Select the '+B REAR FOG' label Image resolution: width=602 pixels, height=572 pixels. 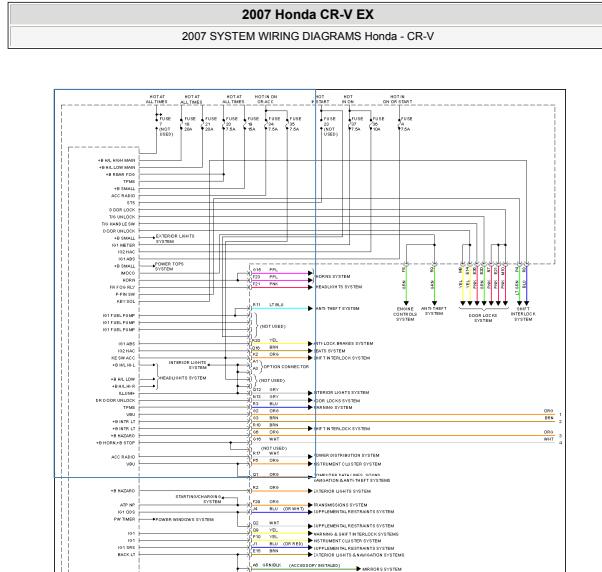click(121, 175)
